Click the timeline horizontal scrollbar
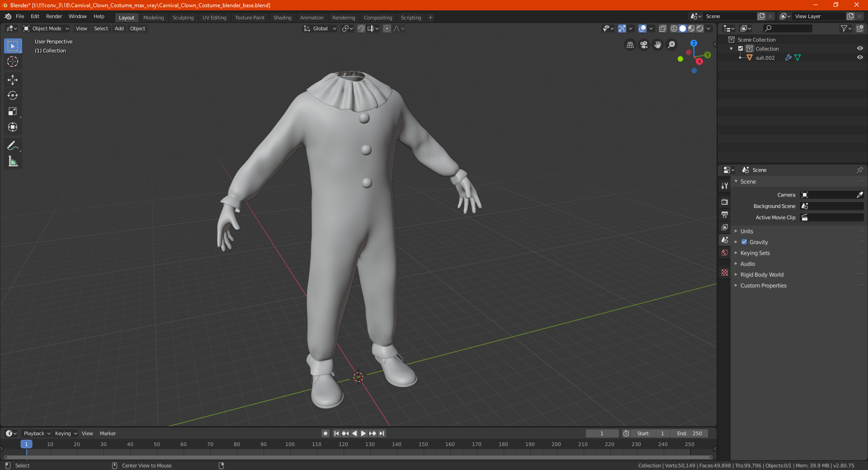Viewport: 868px width, 470px height. click(358, 457)
